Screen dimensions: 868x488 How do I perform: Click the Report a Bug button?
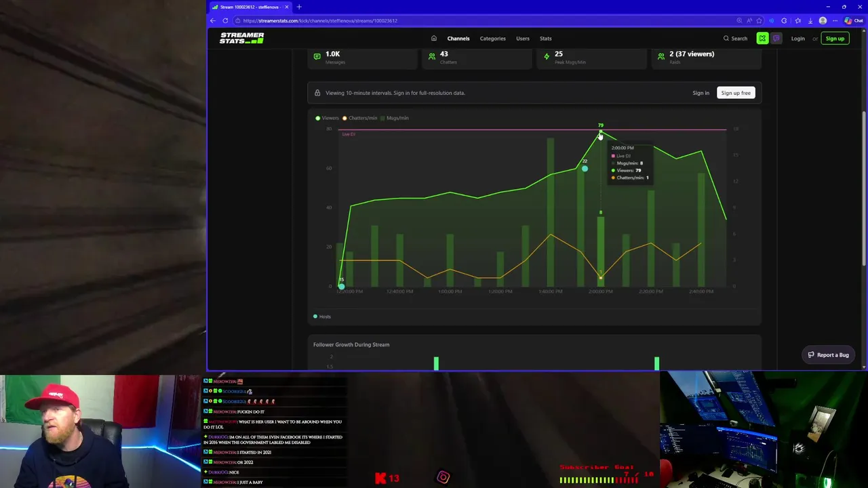pyautogui.click(x=828, y=355)
